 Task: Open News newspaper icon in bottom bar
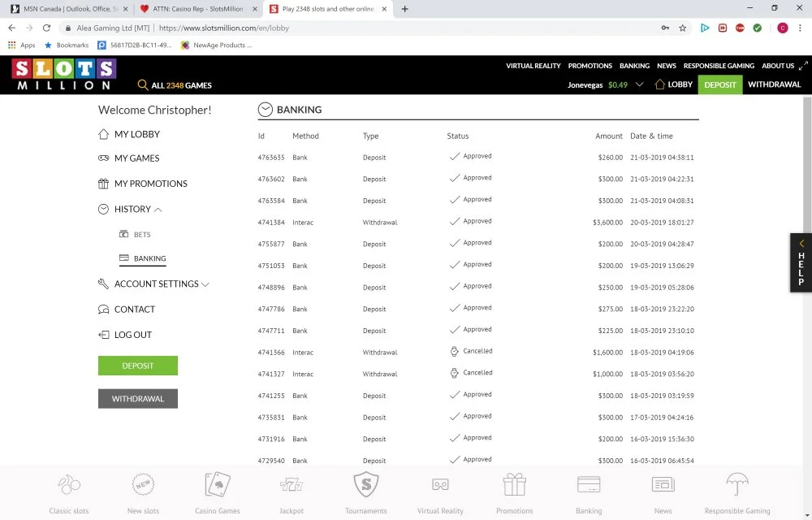point(663,485)
